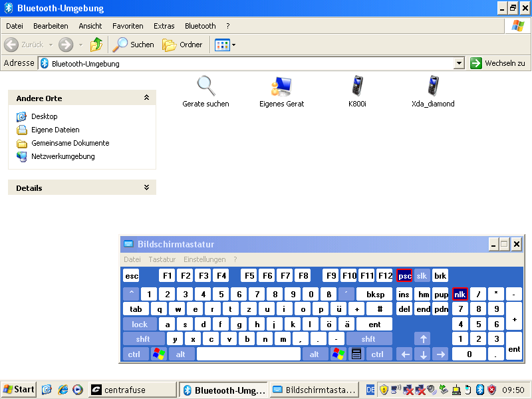This screenshot has width=532, height=399.
Task: Select the K800i phone device icon
Action: tap(357, 86)
